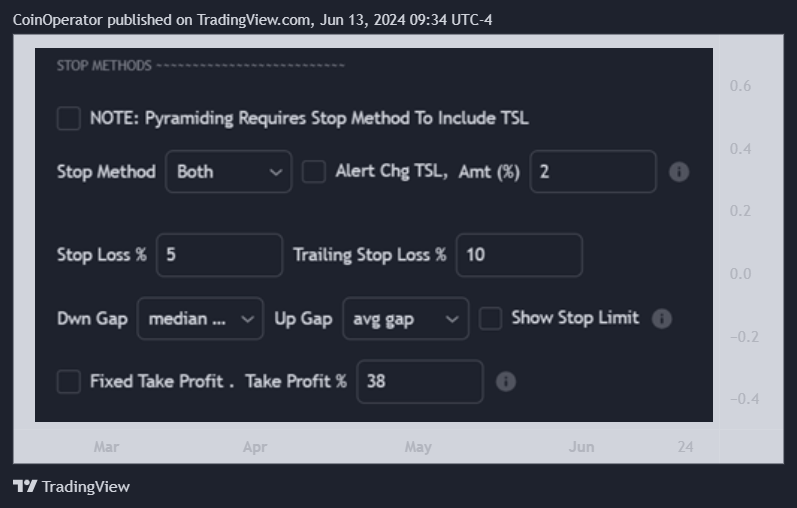Check the Show Stop Limit box
Image resolution: width=797 pixels, height=508 pixels.
(491, 319)
